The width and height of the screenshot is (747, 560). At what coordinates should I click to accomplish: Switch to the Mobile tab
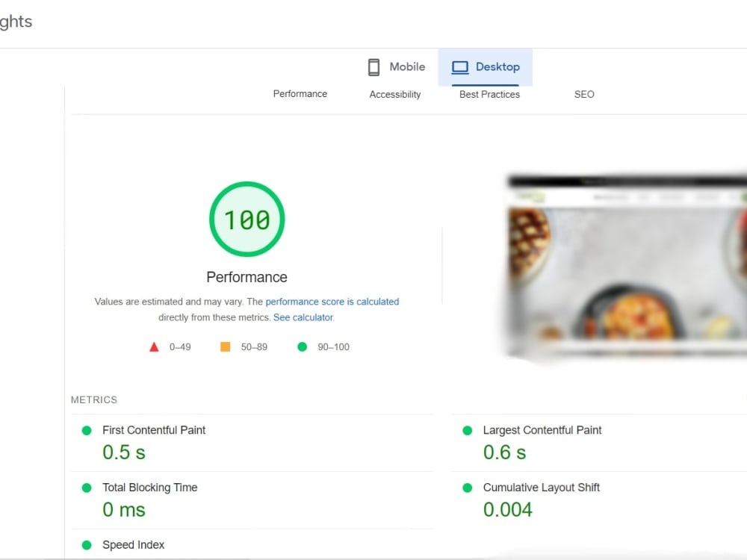(396, 67)
